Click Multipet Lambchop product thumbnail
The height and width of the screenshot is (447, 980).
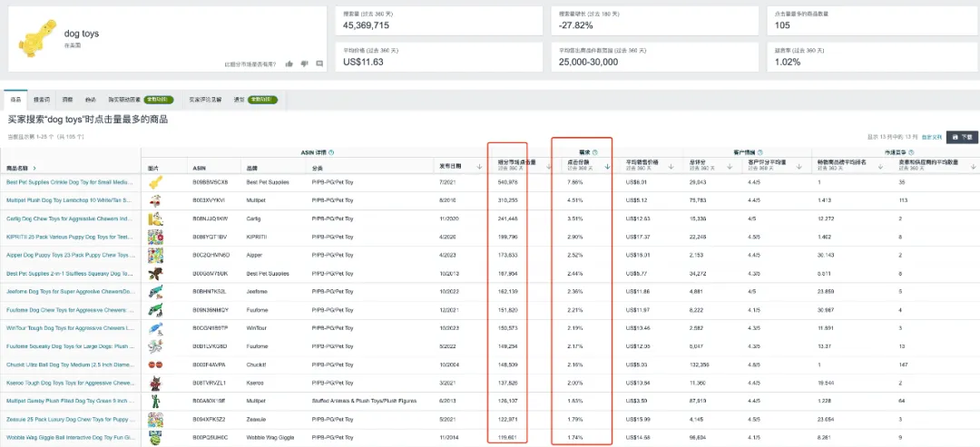155,200
